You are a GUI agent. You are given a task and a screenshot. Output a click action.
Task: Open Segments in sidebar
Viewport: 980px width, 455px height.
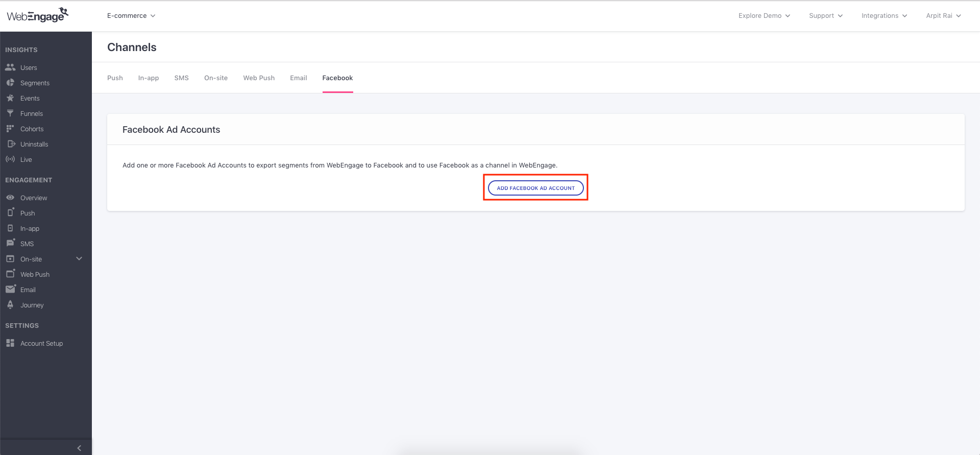point(35,83)
